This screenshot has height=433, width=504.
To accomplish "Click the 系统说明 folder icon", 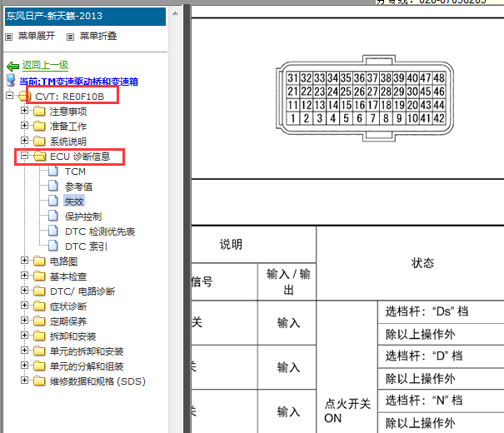I will 39,141.
